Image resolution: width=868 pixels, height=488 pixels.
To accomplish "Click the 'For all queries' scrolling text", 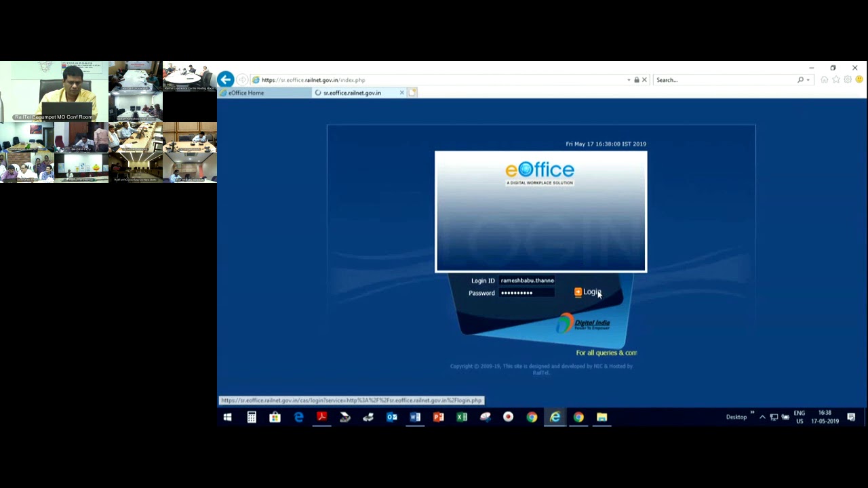I will point(606,352).
